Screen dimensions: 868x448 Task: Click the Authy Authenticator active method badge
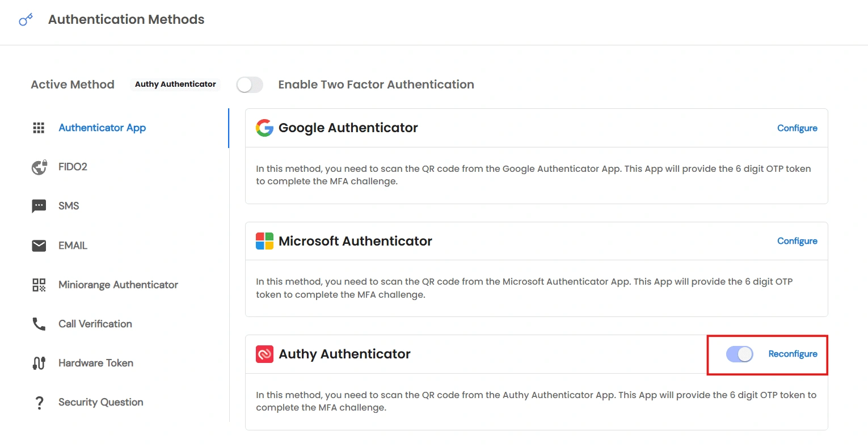click(175, 84)
